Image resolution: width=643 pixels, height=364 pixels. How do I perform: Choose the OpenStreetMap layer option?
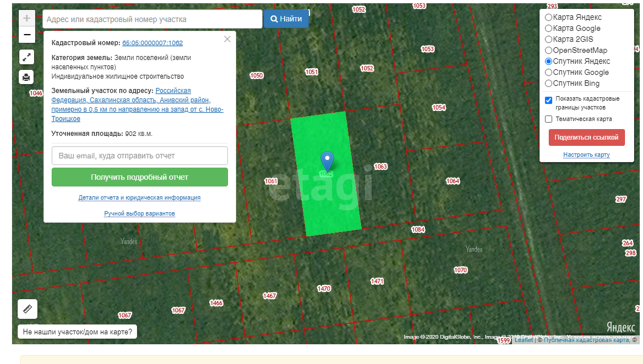point(548,50)
